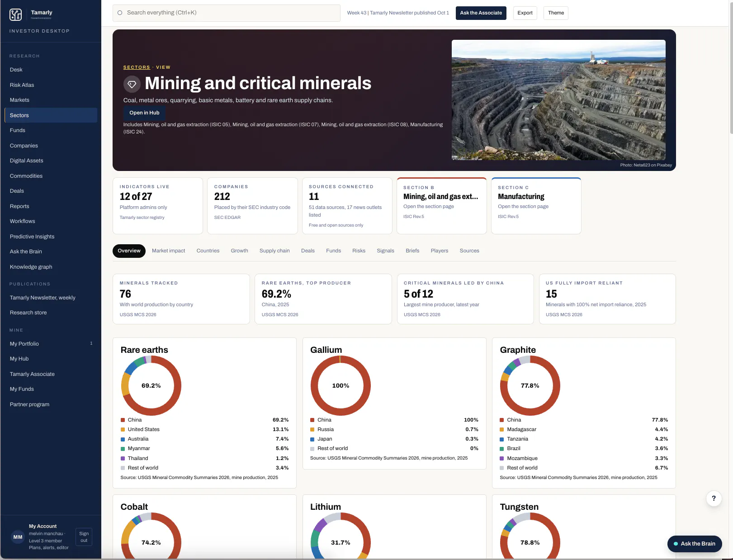Screen dimensions: 733x560
Task: Open the Ask the Associate button
Action: tap(481, 13)
